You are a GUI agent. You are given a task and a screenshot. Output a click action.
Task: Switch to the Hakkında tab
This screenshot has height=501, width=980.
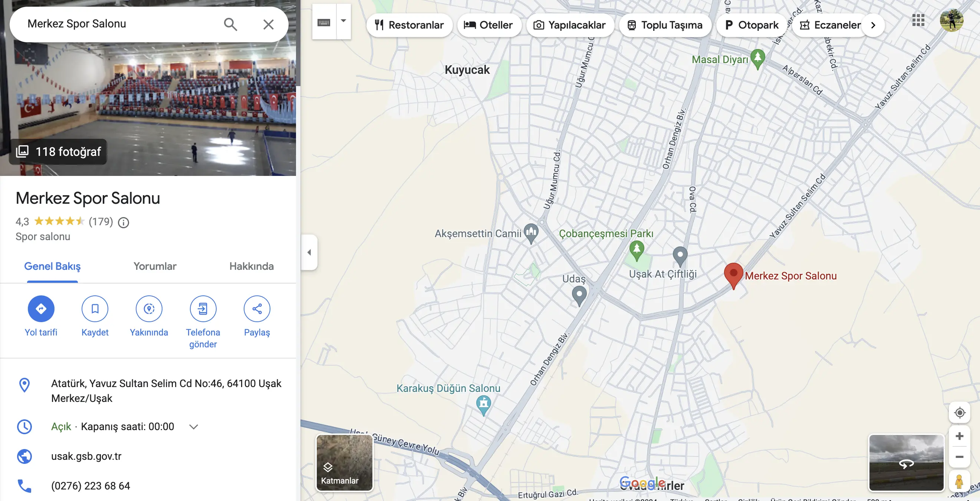pyautogui.click(x=251, y=266)
